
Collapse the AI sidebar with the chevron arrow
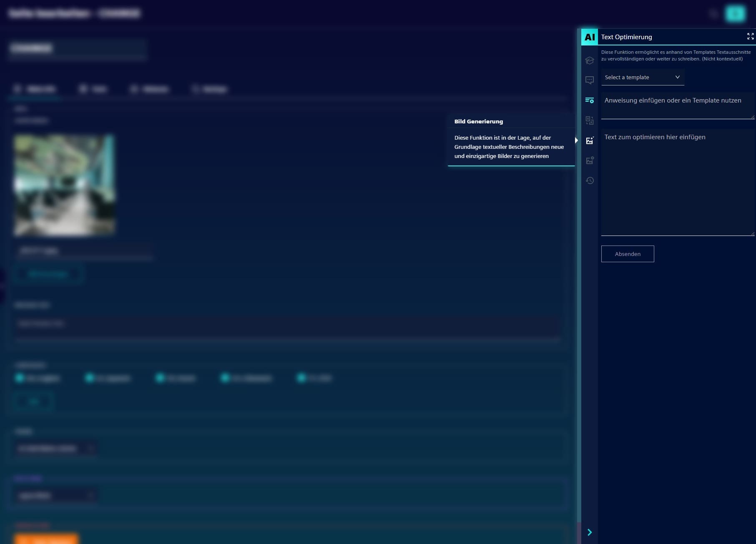590,532
